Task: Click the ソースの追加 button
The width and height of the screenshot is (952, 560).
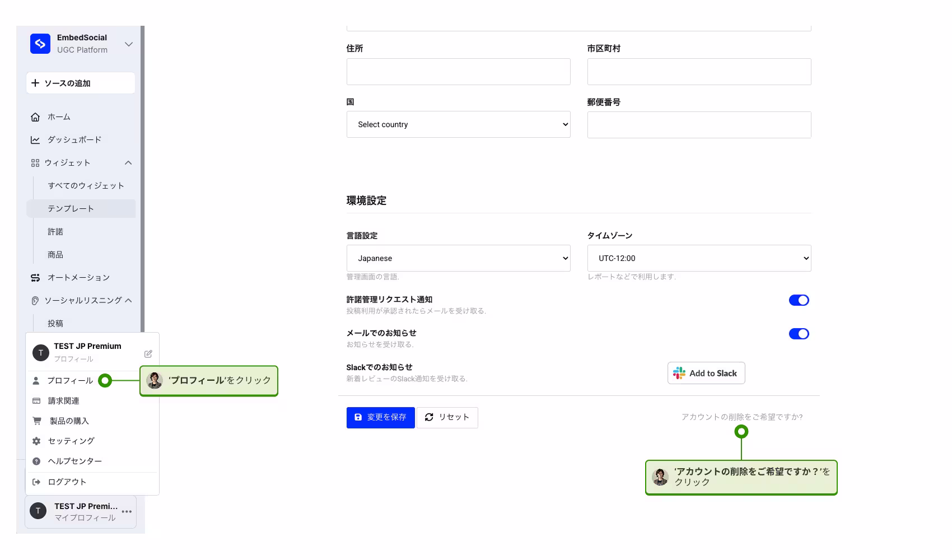Action: [81, 83]
